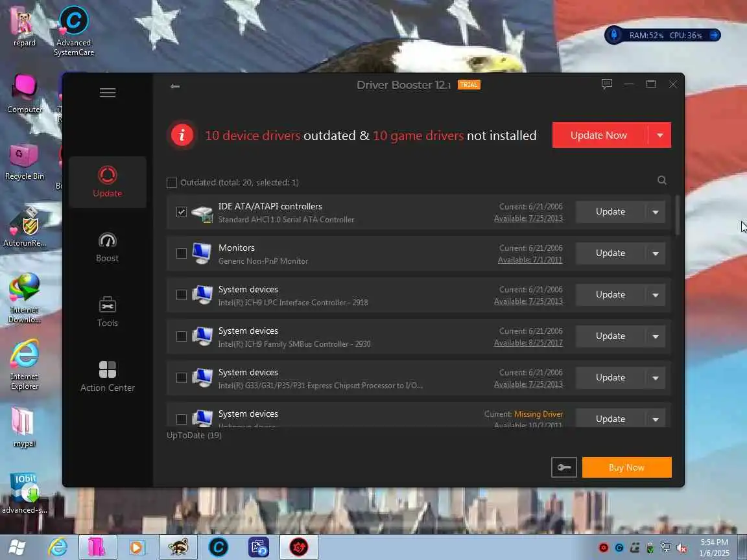This screenshot has width=747, height=560.
Task: Click the orange "Missing Driver" text
Action: click(538, 414)
